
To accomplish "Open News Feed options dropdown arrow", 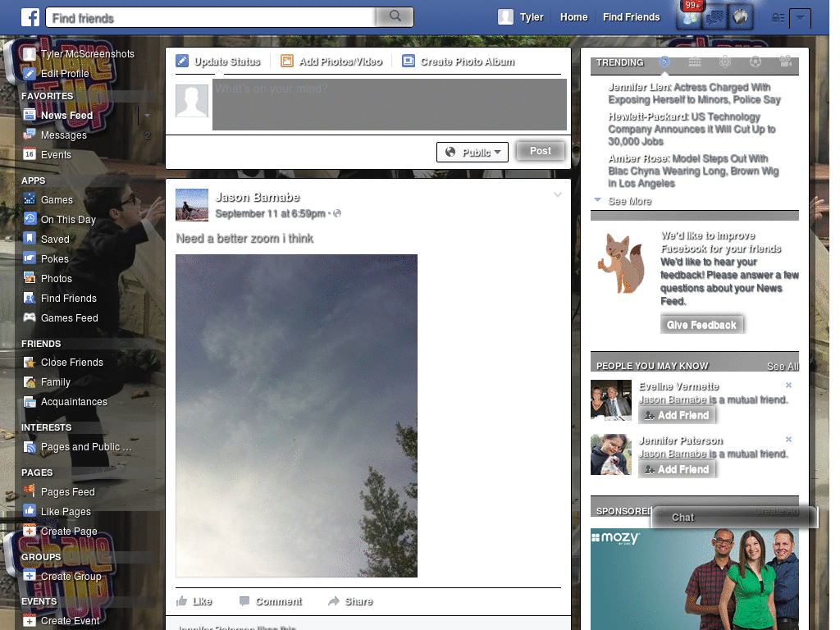I will 147,115.
